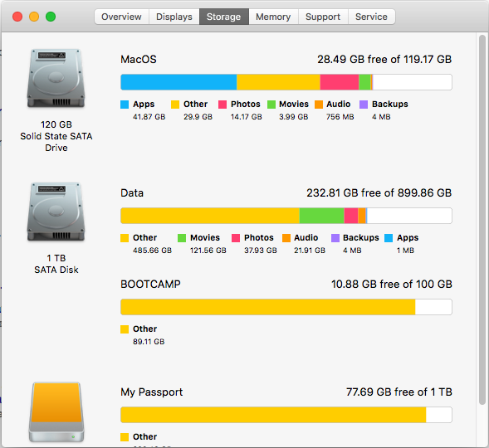
Task: Click the purple Backups legend swatch under MacOS
Action: [x=364, y=105]
